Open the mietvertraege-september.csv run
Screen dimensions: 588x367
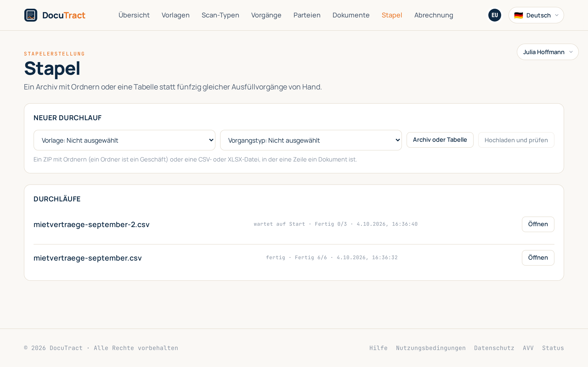point(538,258)
